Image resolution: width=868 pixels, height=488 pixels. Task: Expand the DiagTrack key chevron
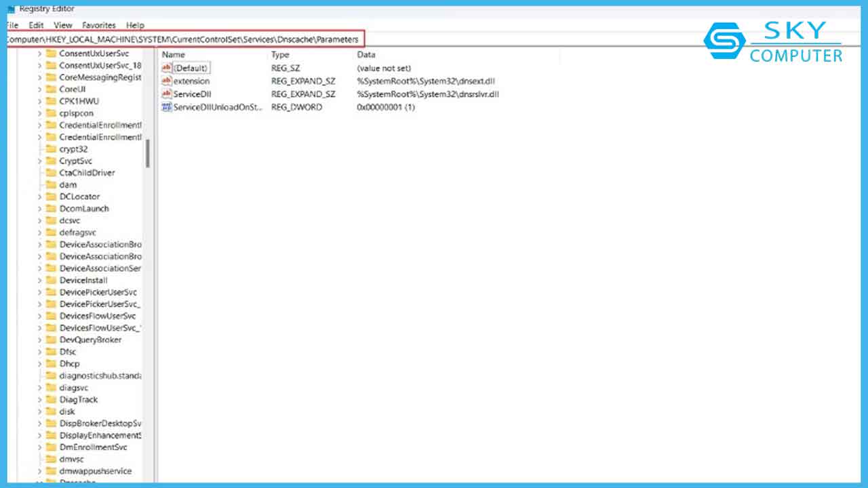click(39, 399)
